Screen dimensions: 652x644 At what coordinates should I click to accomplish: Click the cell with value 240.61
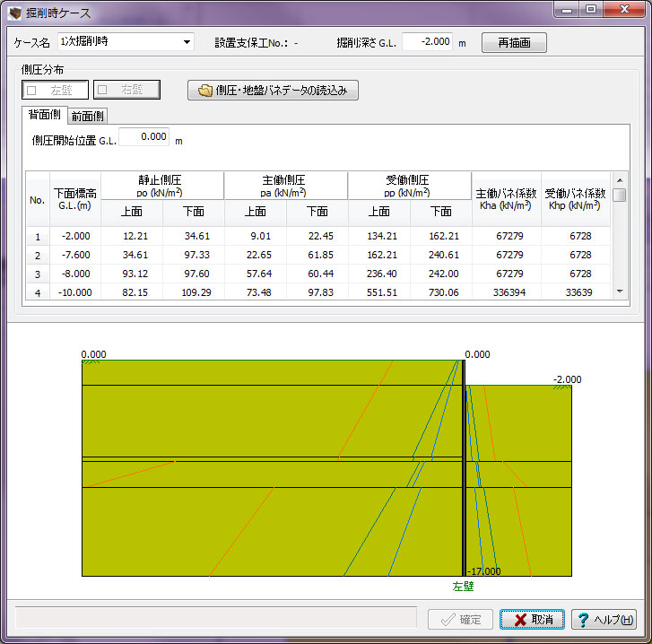click(441, 255)
